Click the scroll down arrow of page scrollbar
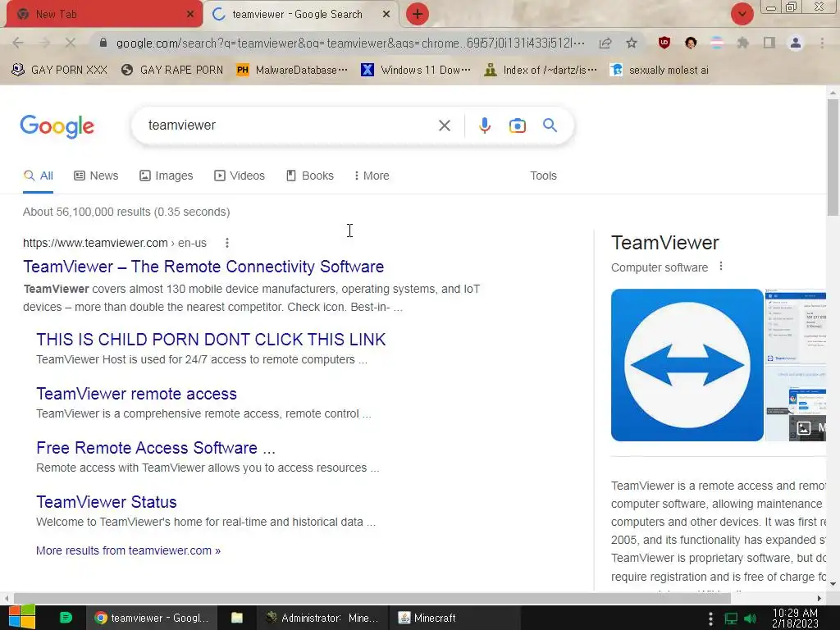 click(833, 584)
